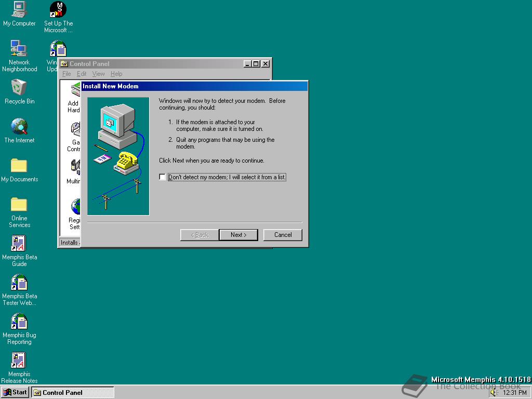The width and height of the screenshot is (532, 399).
Task: Minimize the Control Panel window
Action: click(x=248, y=64)
